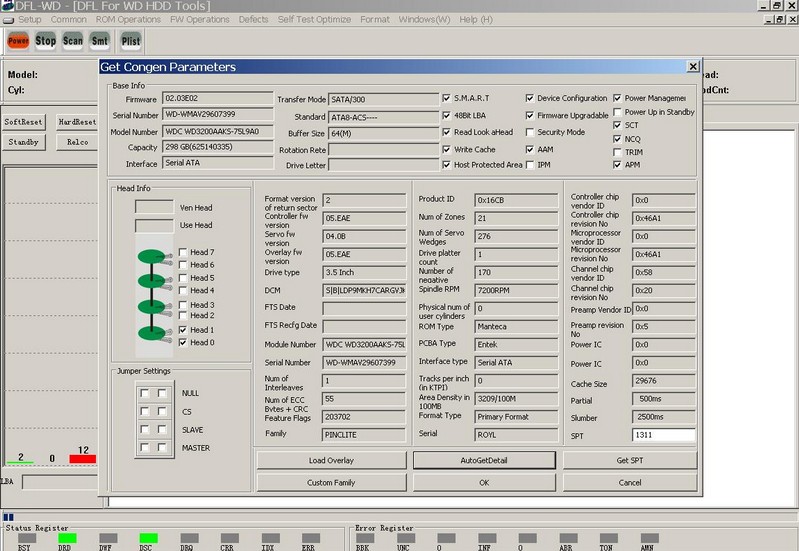Click the DFL-WD application title icon

tap(7, 6)
